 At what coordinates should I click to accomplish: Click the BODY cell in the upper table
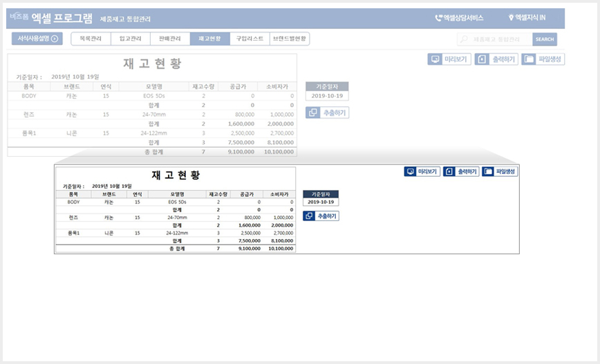(x=29, y=96)
